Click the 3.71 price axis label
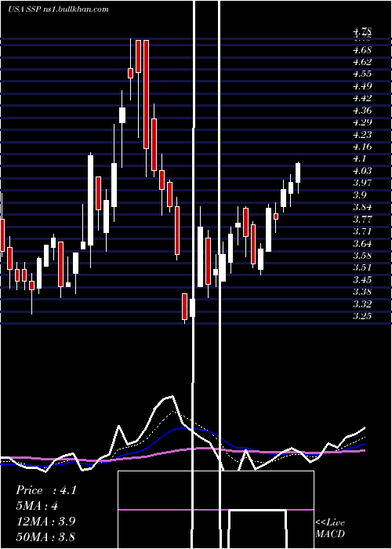Image resolution: width=392 pixels, height=549 pixels. point(362,231)
